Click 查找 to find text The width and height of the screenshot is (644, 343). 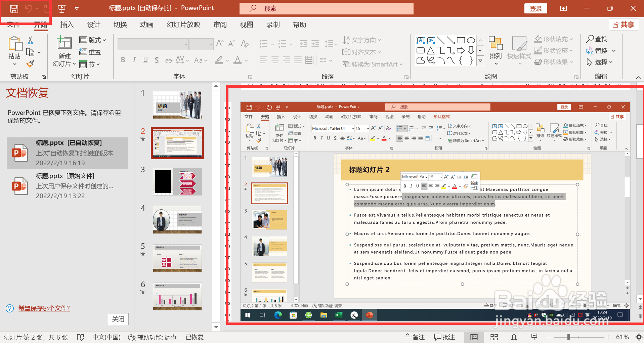[597, 39]
